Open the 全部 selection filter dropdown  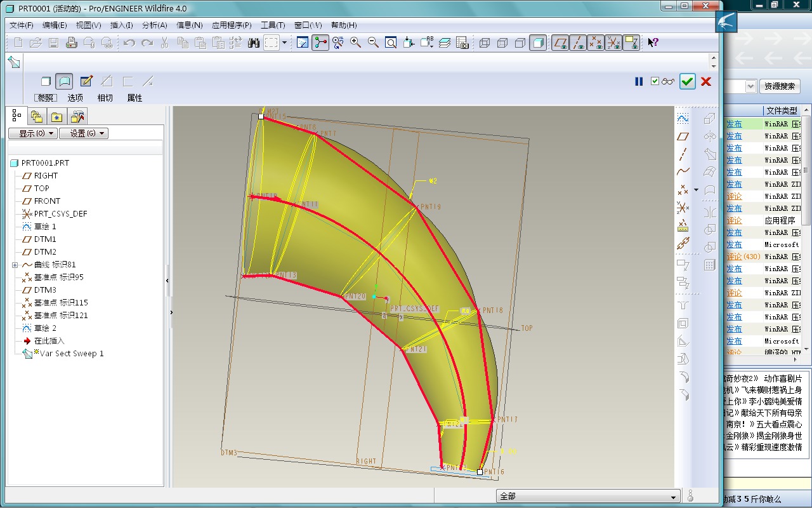coord(587,497)
